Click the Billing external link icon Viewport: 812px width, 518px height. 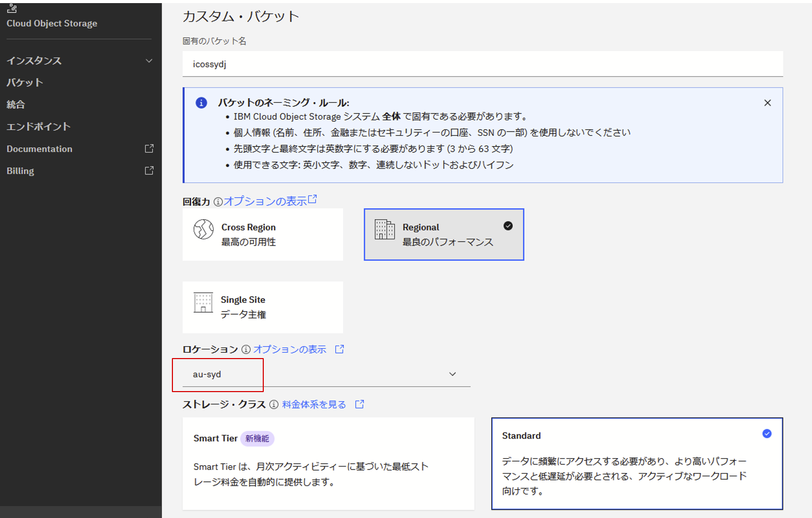(149, 170)
